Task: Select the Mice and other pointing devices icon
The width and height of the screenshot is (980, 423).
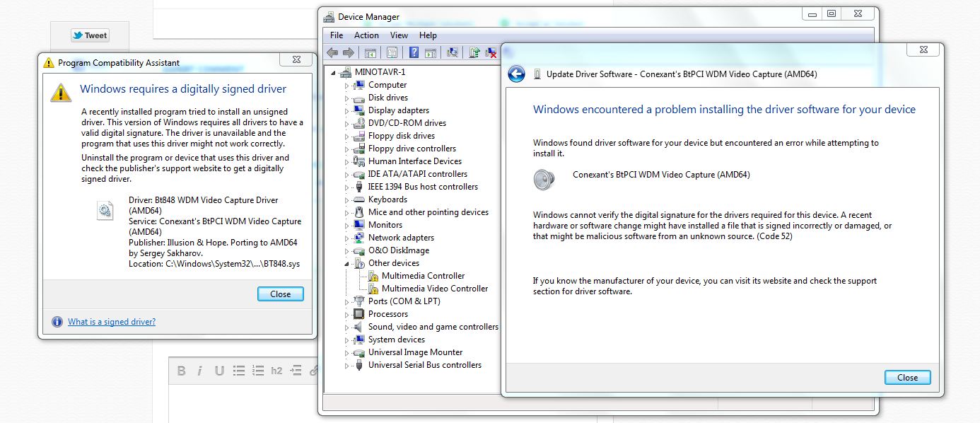Action: pyautogui.click(x=358, y=212)
